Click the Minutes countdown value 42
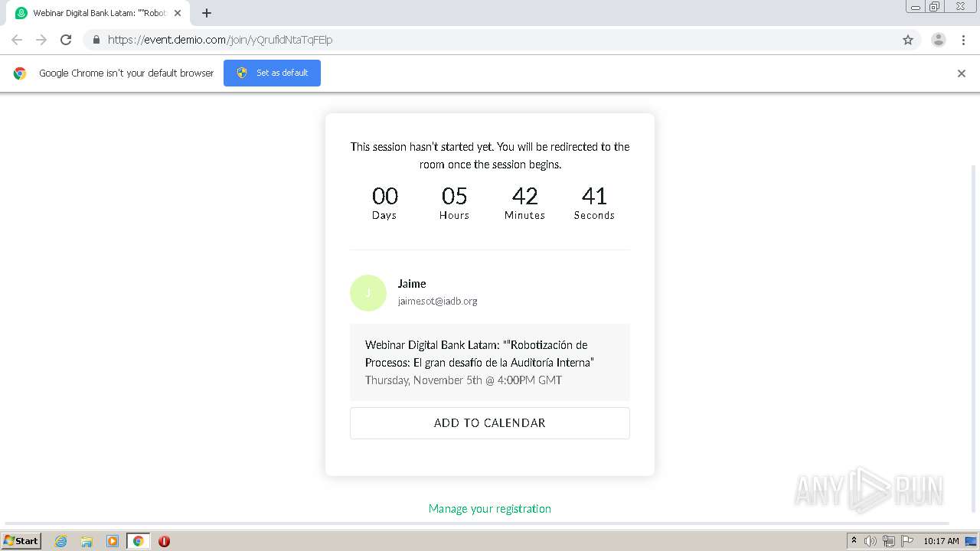Viewport: 980px width, 551px height. pyautogui.click(x=524, y=197)
